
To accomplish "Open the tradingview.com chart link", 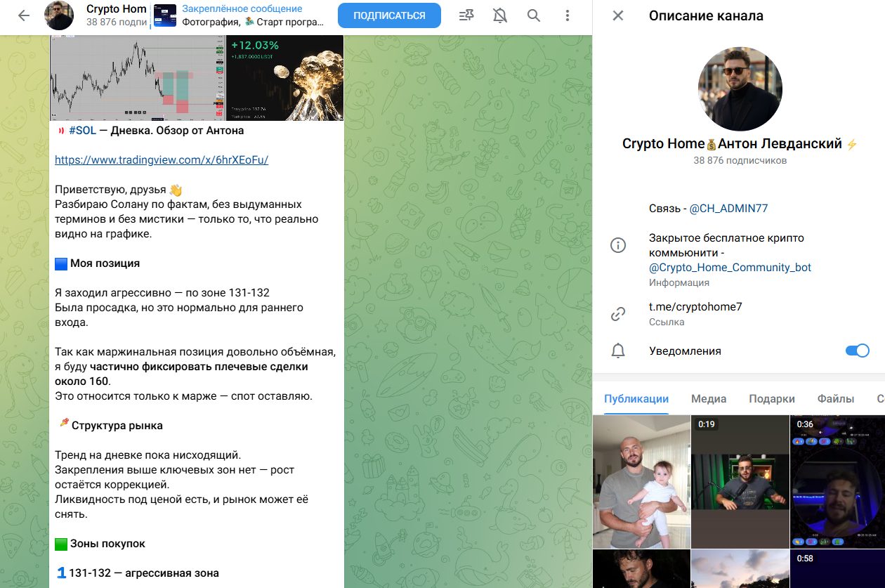I will [x=162, y=159].
